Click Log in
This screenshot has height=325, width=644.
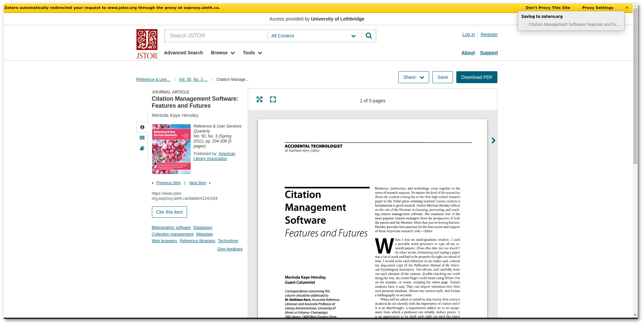pos(469,34)
